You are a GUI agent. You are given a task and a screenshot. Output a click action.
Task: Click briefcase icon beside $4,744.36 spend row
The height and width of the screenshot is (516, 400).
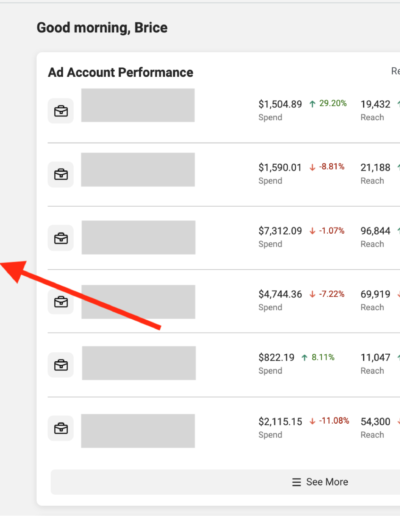[x=61, y=302]
